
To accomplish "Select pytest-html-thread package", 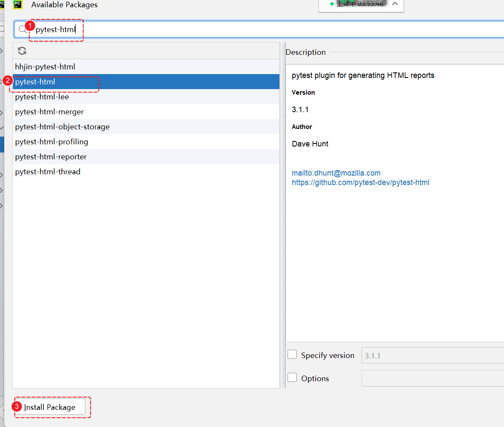I will (146, 172).
